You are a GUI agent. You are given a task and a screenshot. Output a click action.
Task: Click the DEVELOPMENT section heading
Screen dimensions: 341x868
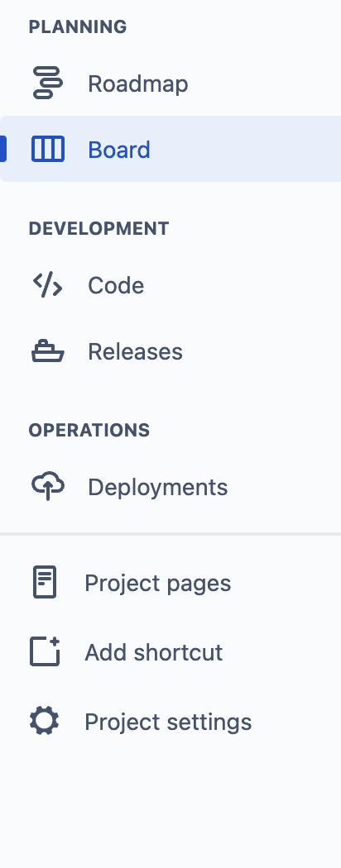coord(98,229)
